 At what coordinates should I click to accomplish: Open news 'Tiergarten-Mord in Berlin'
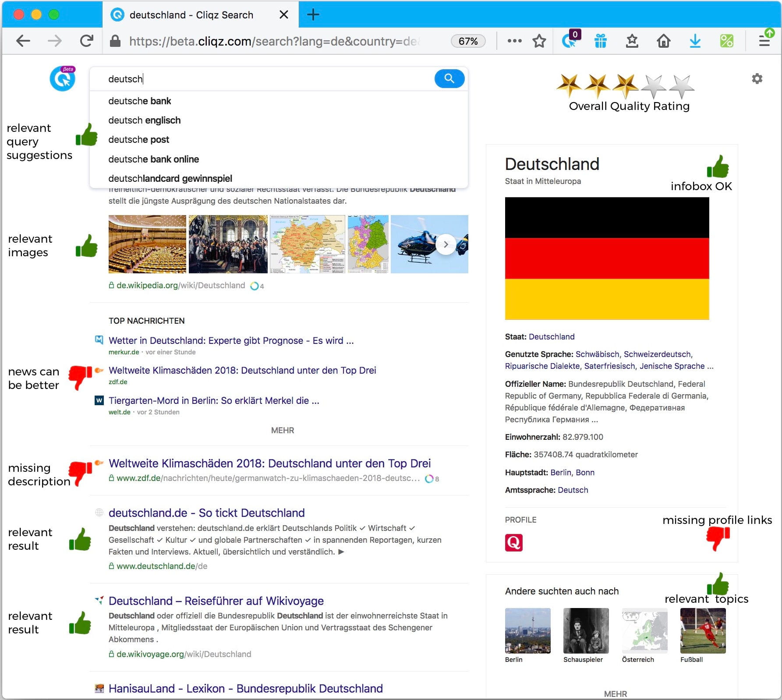[214, 401]
